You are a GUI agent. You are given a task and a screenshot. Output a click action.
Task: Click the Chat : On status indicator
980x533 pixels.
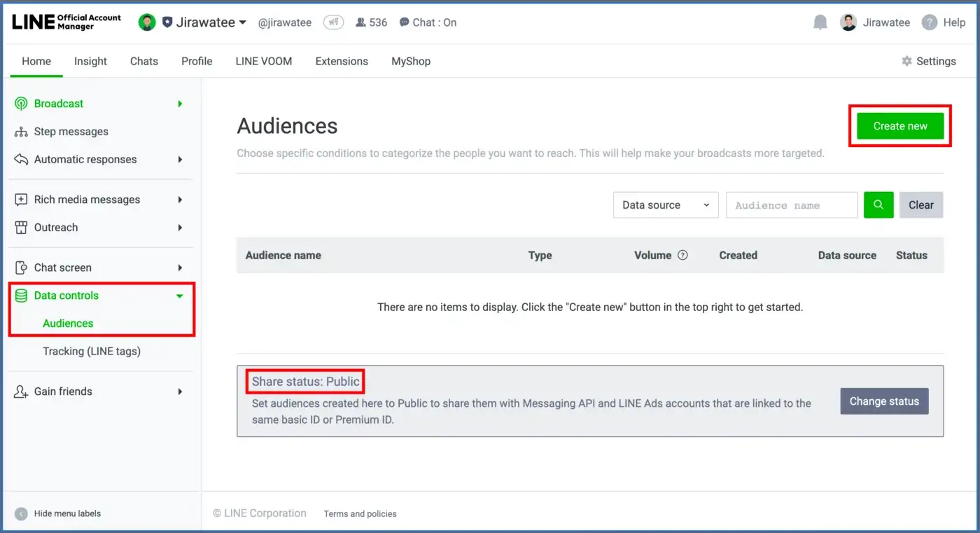428,22
